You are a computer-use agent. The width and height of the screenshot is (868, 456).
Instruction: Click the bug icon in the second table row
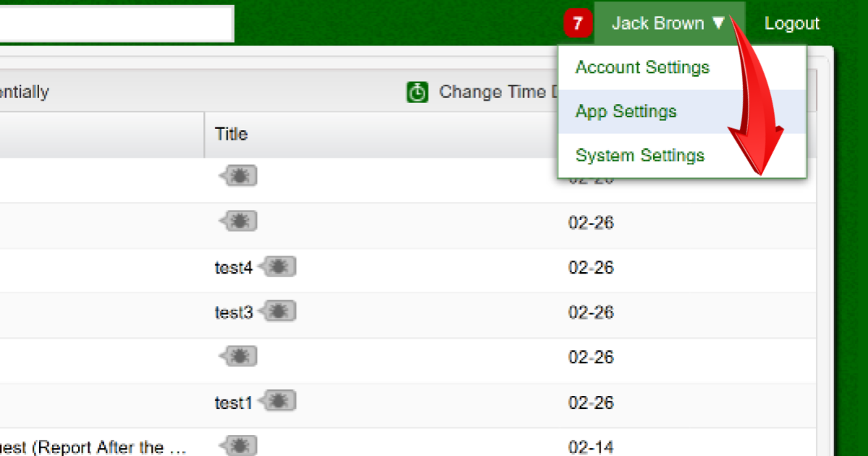pos(239,221)
